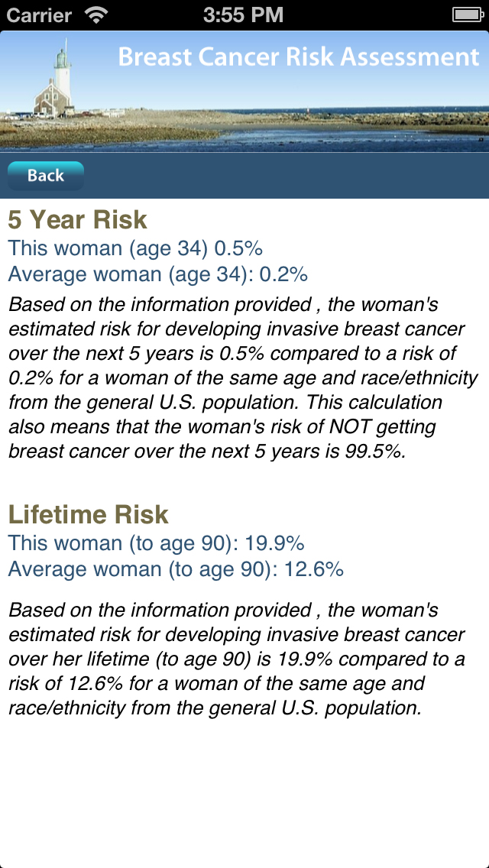Tap the shoreline banner photo

[244, 92]
